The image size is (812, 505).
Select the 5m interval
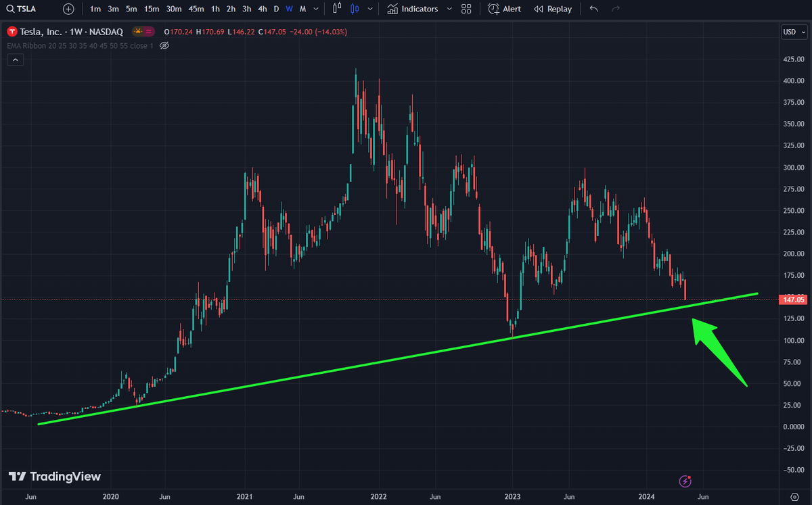point(131,9)
